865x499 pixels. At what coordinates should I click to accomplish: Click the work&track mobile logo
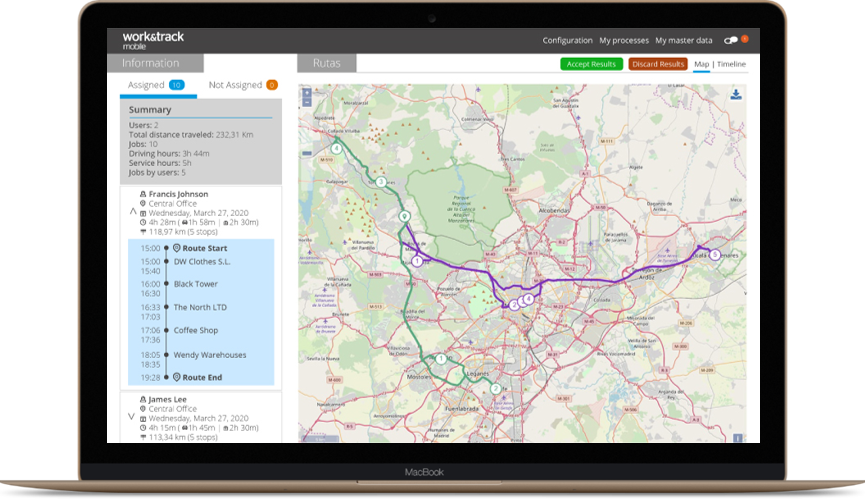click(x=153, y=40)
